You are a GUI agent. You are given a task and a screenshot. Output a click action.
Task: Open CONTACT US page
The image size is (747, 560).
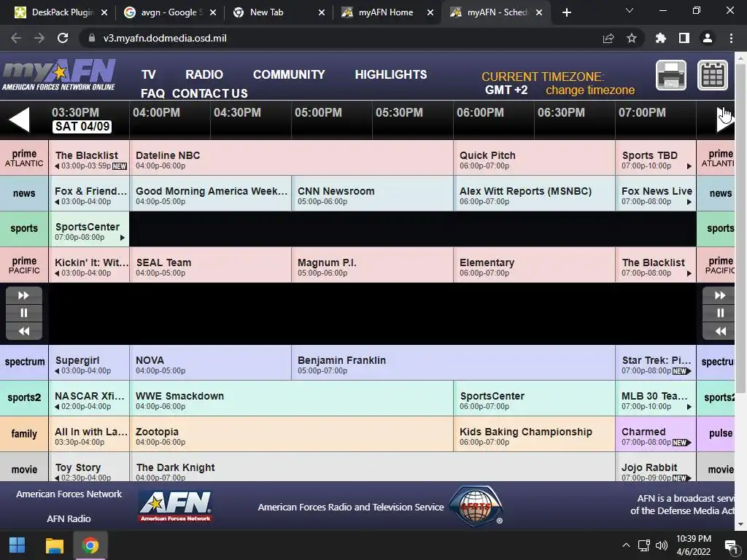pos(209,93)
